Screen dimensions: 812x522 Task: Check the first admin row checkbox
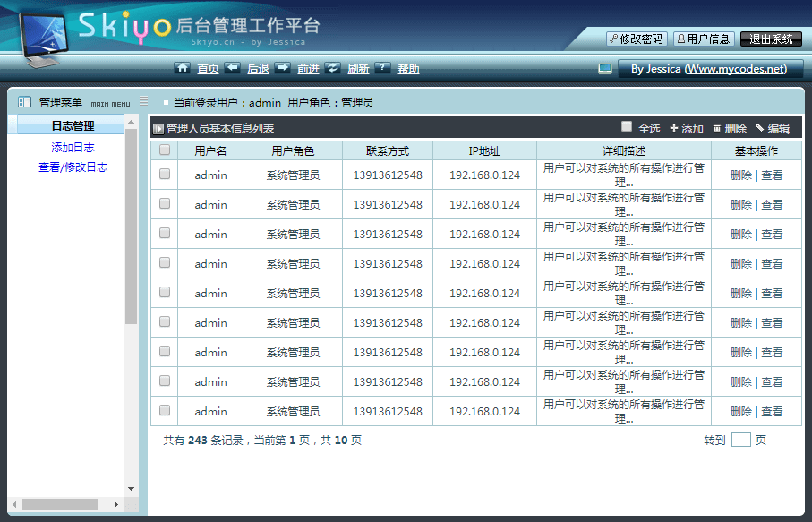point(165,175)
